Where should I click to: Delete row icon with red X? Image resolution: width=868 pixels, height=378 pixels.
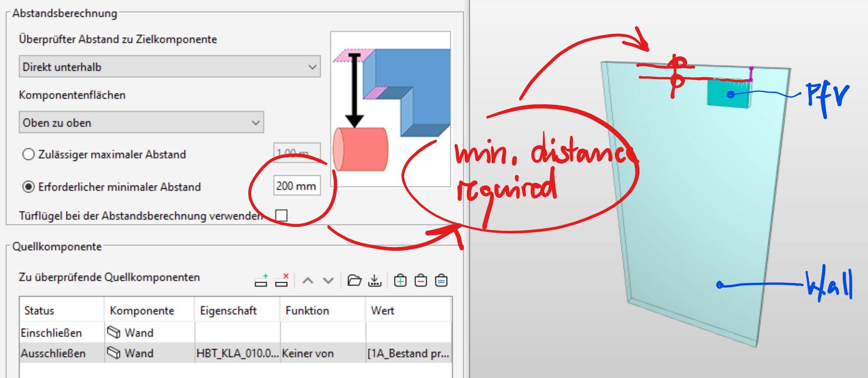pos(282,280)
